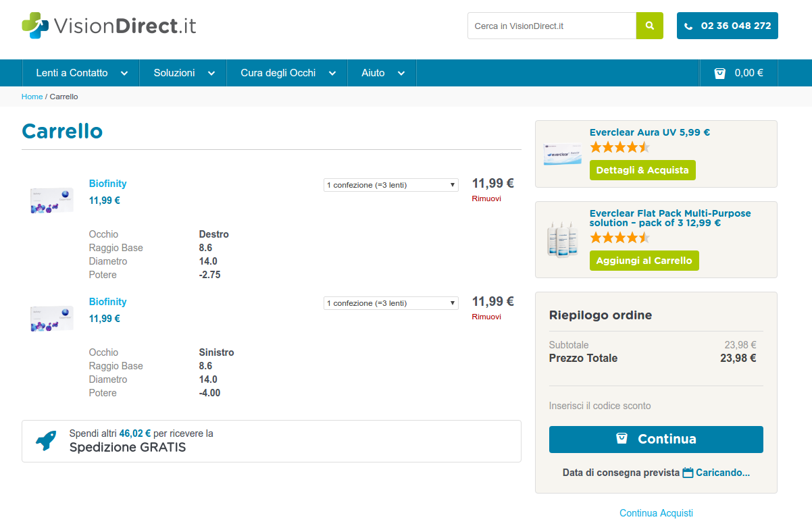Image resolution: width=812 pixels, height=530 pixels.
Task: Click the Home breadcrumb link
Action: click(32, 97)
